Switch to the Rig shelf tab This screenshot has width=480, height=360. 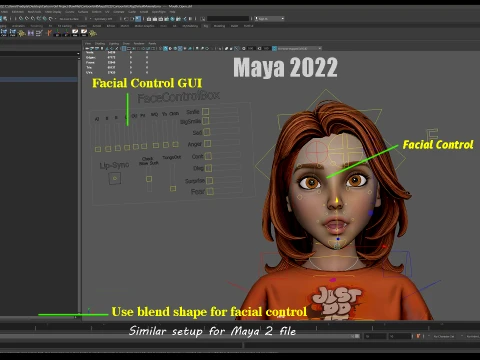point(206,26)
